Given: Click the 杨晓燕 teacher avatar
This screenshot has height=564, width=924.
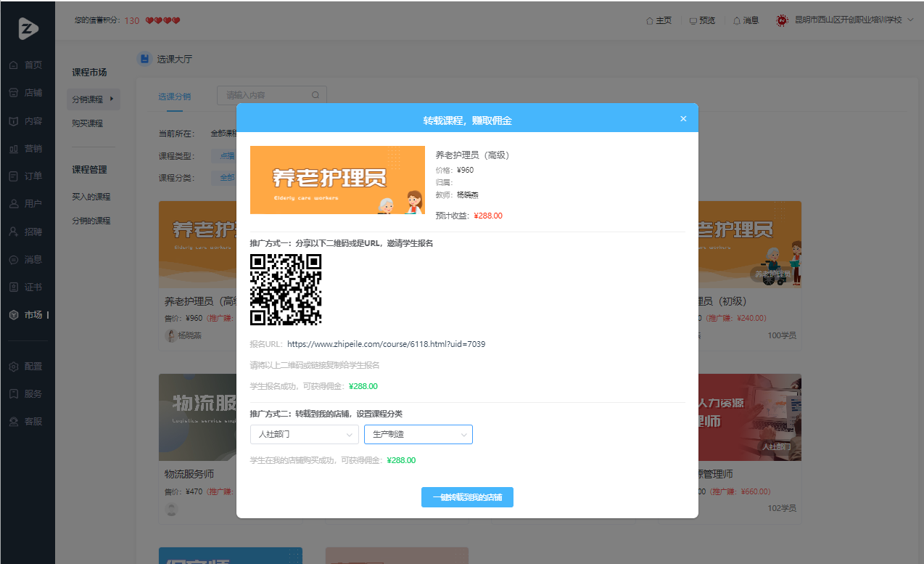Looking at the screenshot, I should coord(171,335).
